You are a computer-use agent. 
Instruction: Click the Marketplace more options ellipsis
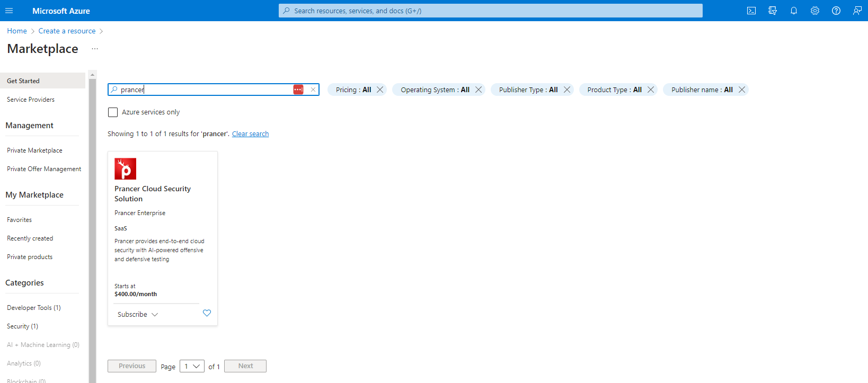coord(95,49)
